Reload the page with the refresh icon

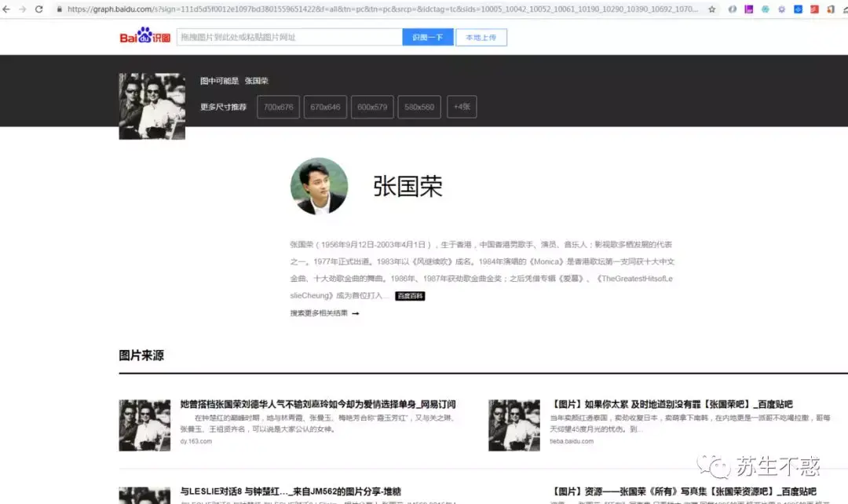pos(39,9)
